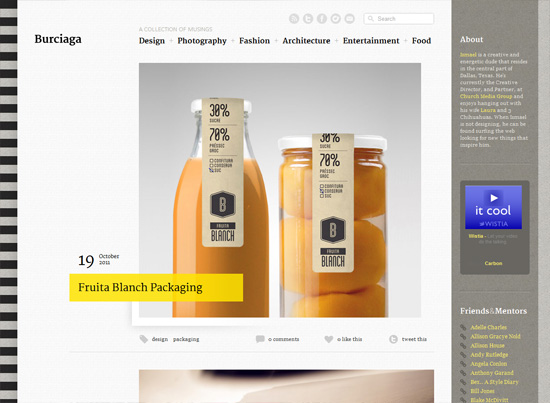Click chain icon beside Anthony Garand
This screenshot has width=550, height=403.
click(463, 373)
